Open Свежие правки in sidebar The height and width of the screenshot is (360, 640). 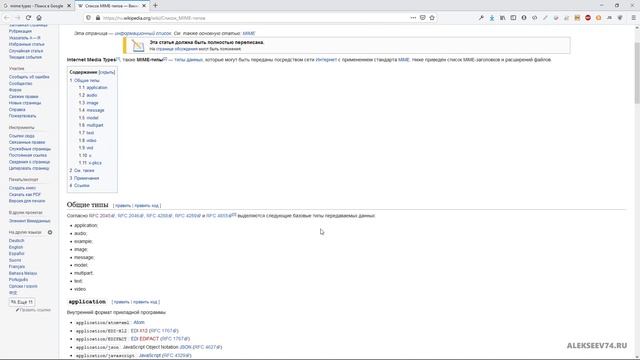[x=24, y=97]
